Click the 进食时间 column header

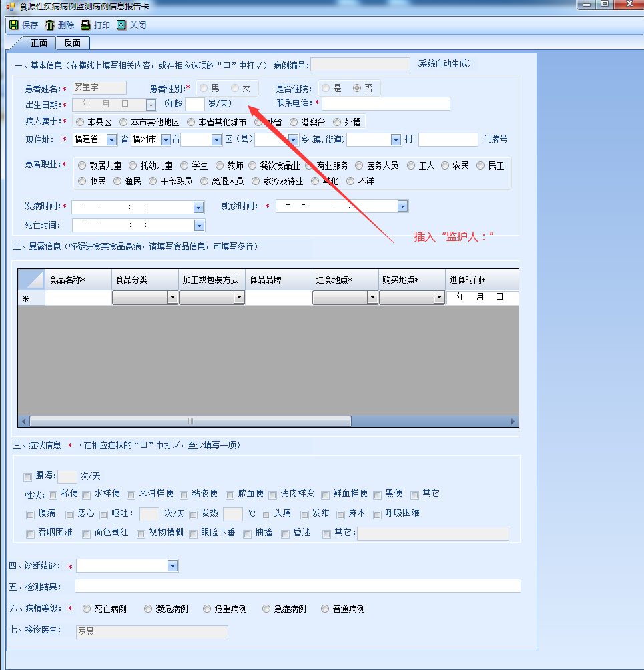click(482, 280)
